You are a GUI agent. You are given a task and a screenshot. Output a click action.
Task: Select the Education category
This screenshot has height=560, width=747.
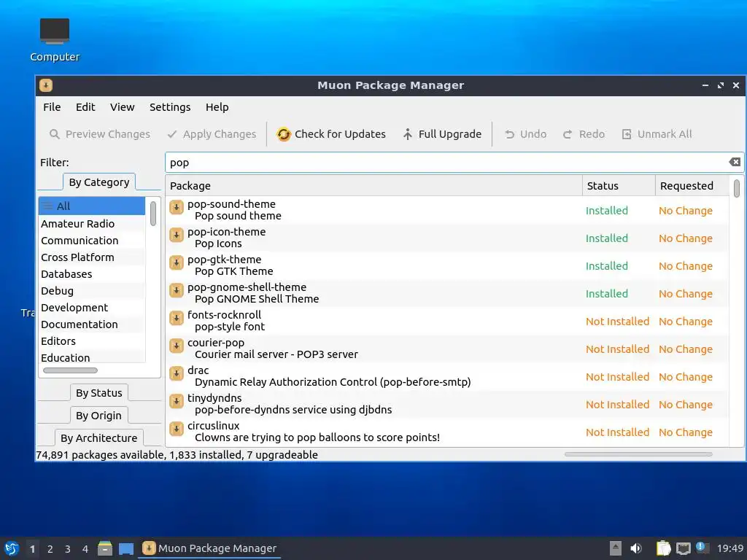92,357
